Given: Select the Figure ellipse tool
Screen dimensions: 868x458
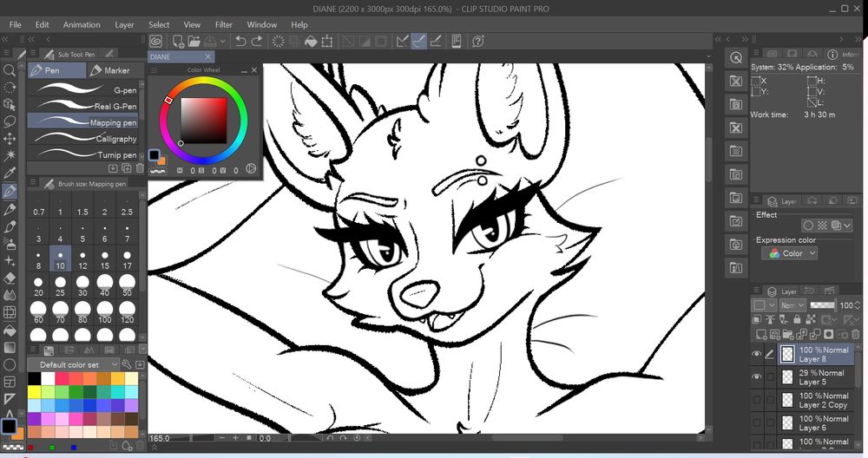Looking at the screenshot, I should [x=10, y=364].
